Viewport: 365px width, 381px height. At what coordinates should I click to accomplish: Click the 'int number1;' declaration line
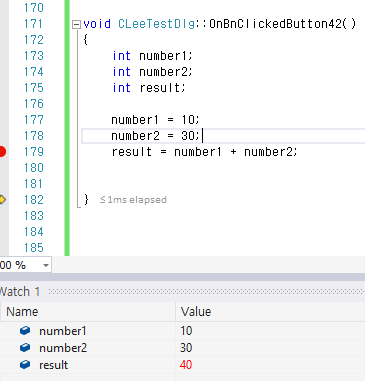[x=152, y=56]
